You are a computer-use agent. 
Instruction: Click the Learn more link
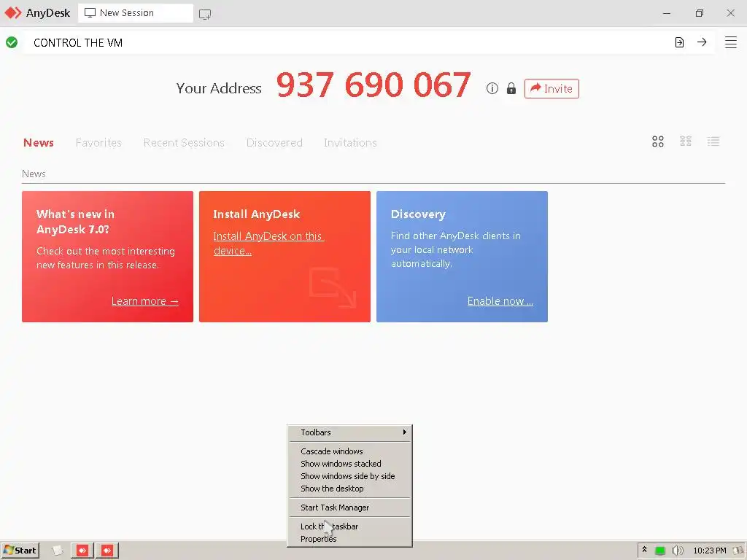(145, 301)
